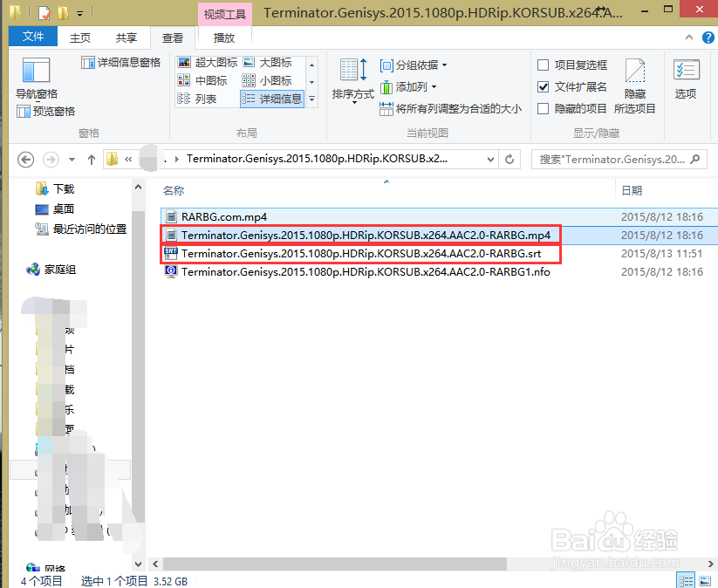Image resolution: width=718 pixels, height=588 pixels.
Task: Select the RARBG.com.mp4 file
Action: tap(224, 217)
